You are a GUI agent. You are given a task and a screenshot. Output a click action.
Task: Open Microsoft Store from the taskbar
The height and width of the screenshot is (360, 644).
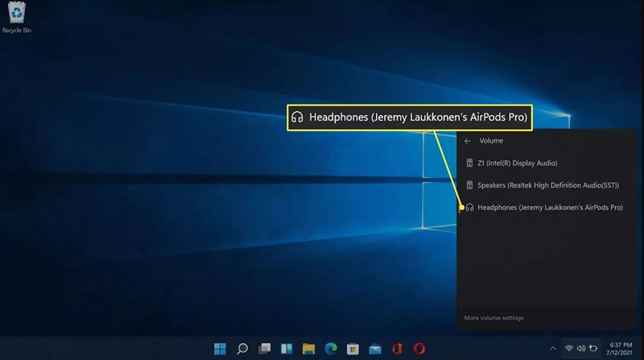[x=353, y=349]
